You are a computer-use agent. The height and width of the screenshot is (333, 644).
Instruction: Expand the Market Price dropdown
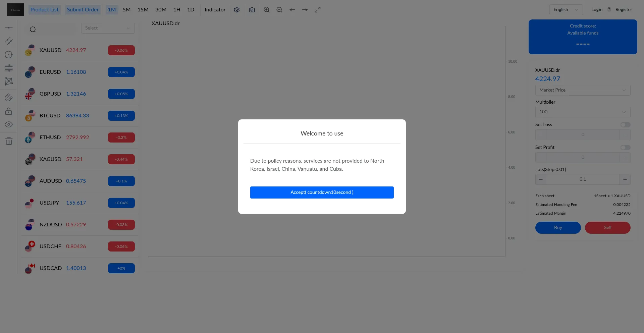pyautogui.click(x=583, y=90)
